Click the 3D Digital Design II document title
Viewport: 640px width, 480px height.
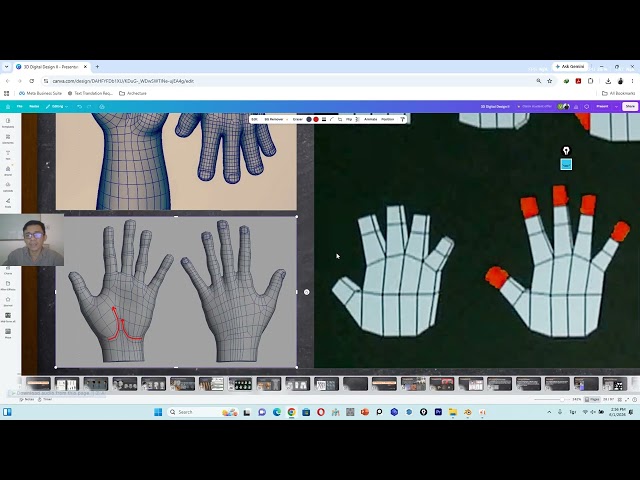(495, 107)
